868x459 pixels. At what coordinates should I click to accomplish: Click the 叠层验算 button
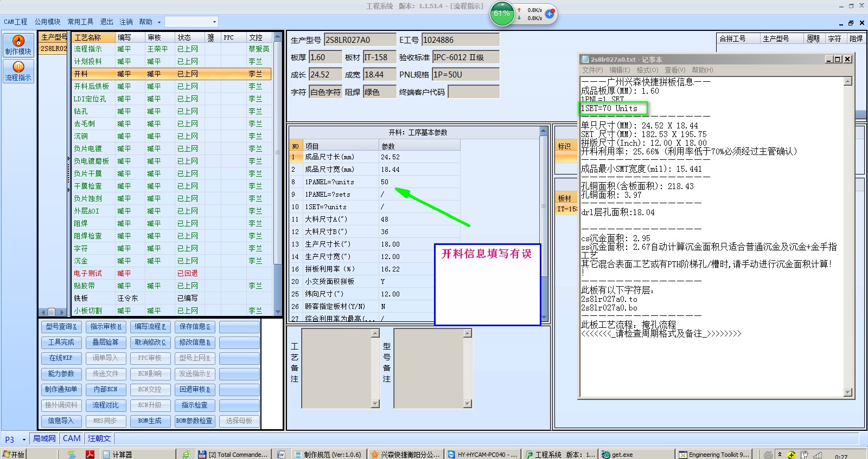[106, 342]
